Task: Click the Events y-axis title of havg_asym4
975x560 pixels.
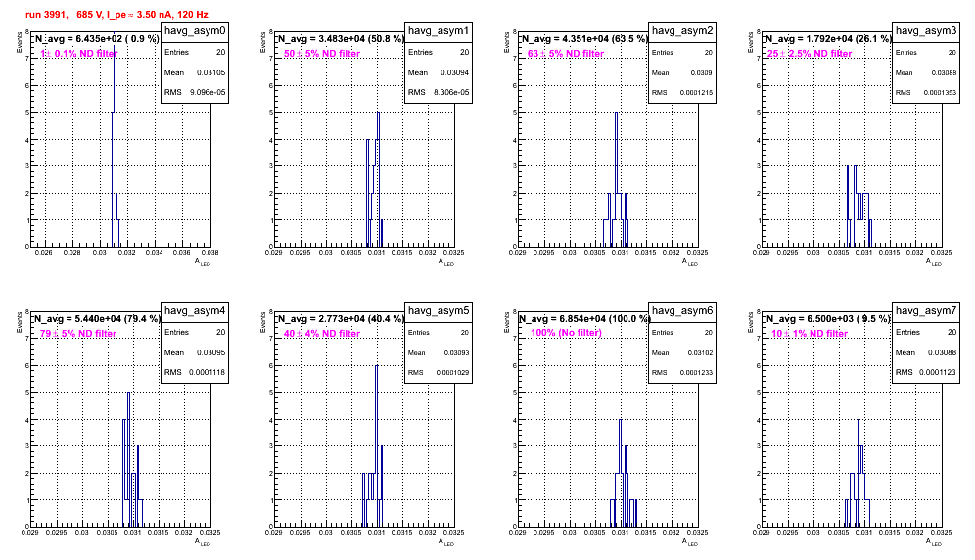Action: point(19,322)
